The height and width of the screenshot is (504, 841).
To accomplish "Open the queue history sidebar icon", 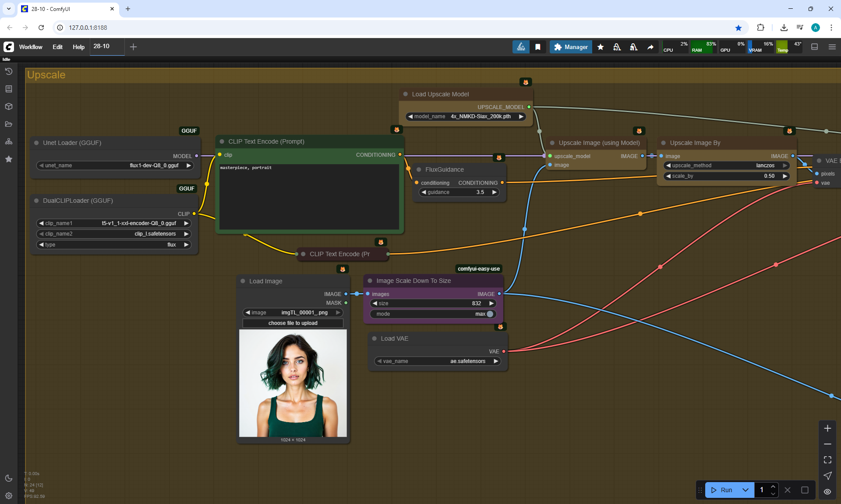I will click(x=9, y=71).
